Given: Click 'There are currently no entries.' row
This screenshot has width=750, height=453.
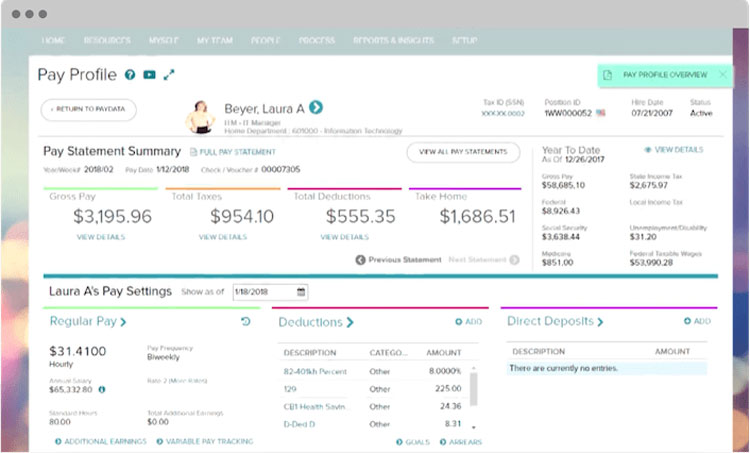Looking at the screenshot, I should [606, 368].
